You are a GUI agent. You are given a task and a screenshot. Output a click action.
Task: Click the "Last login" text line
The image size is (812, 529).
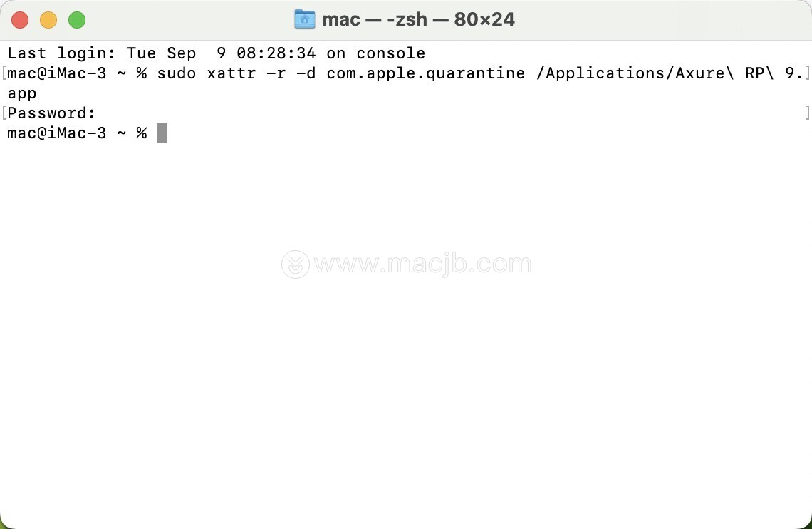(x=217, y=53)
